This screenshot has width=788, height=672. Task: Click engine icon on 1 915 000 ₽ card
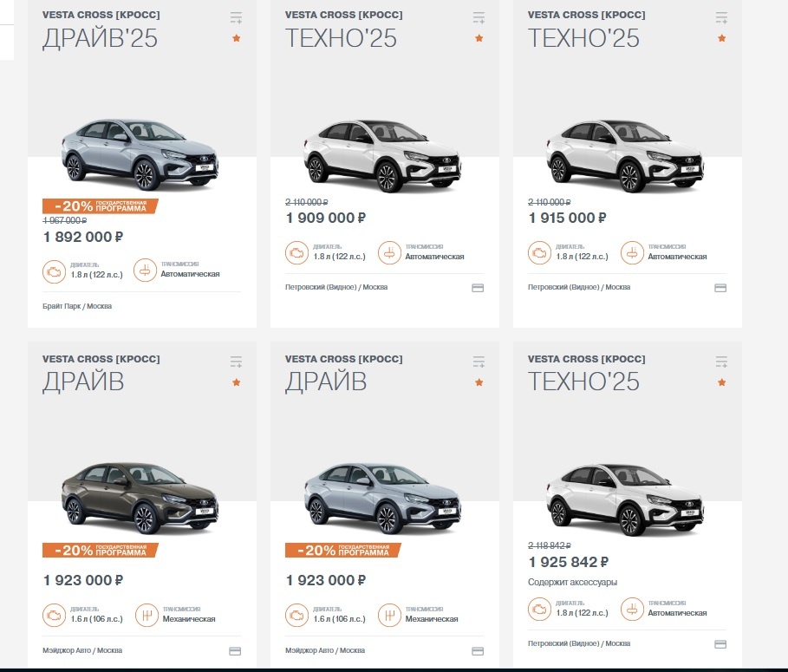[539, 253]
